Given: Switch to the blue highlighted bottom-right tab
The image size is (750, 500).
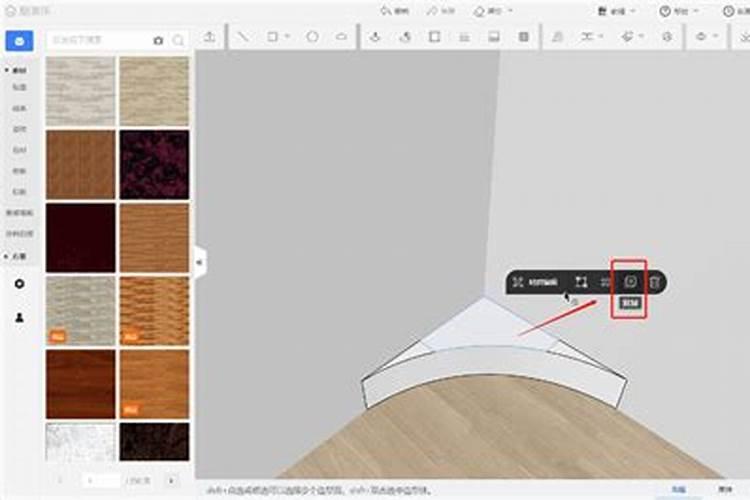Looking at the screenshot, I should [678, 489].
